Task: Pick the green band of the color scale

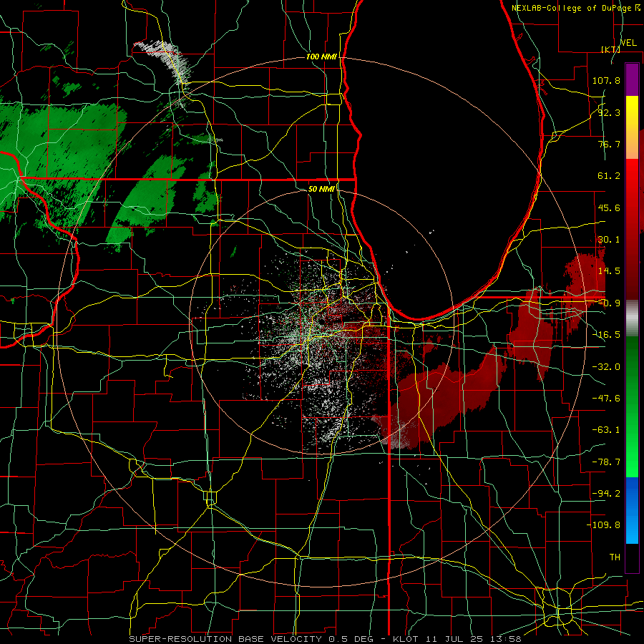Action: [632, 406]
